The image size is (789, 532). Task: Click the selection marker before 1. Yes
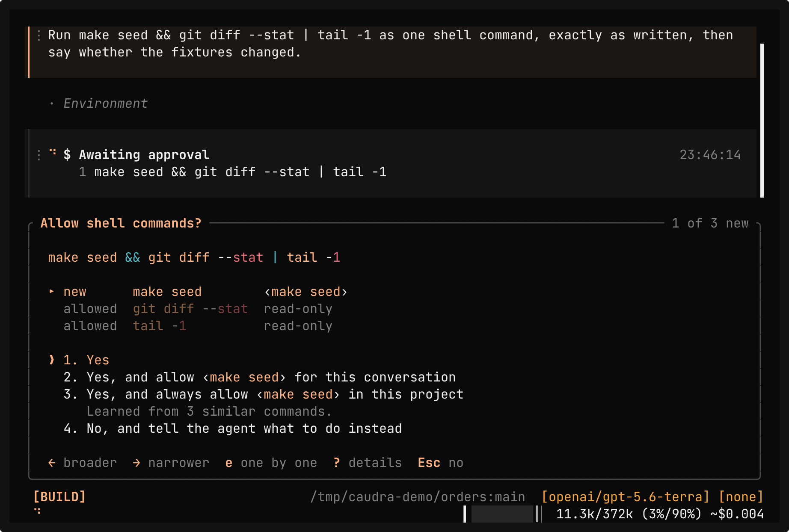[x=52, y=360]
